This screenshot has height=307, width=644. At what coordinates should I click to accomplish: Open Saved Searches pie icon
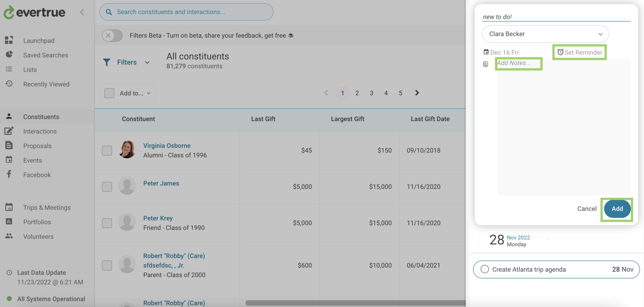(x=9, y=55)
